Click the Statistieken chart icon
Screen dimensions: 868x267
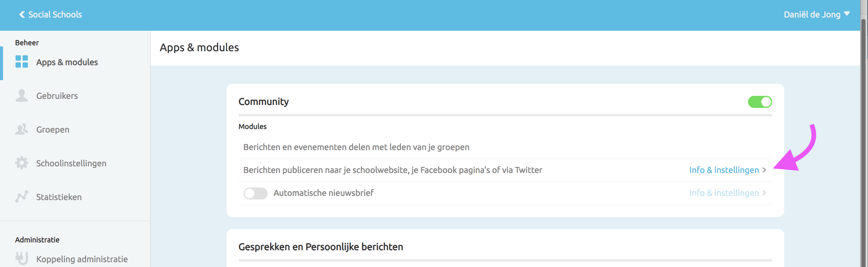(x=21, y=196)
